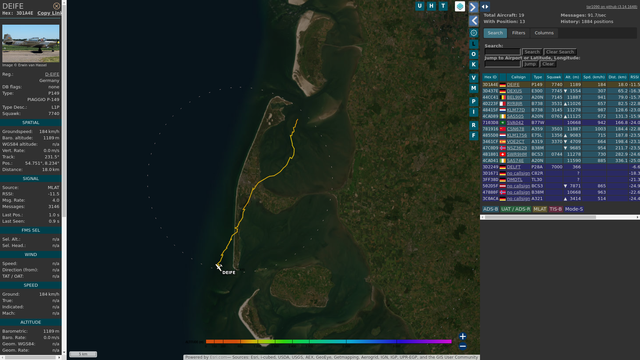Viewport: 640px width, 360px height.
Task: Zoom out with the minus icon
Action: [x=462, y=347]
